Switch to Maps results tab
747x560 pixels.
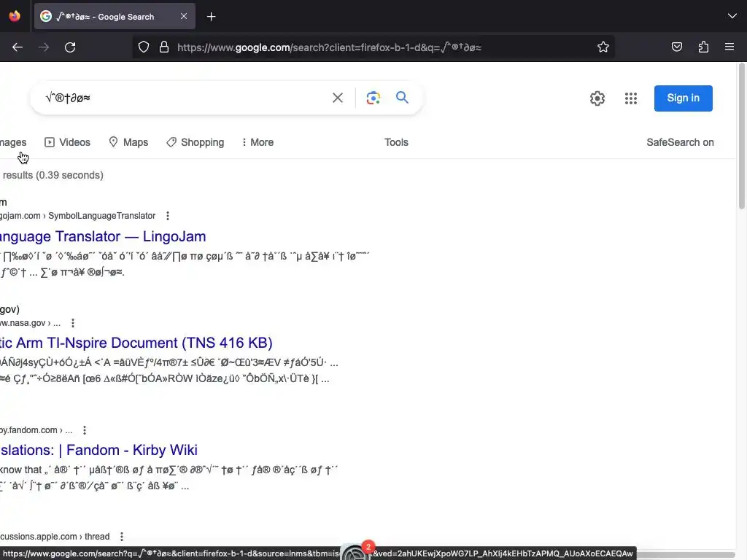(x=128, y=142)
